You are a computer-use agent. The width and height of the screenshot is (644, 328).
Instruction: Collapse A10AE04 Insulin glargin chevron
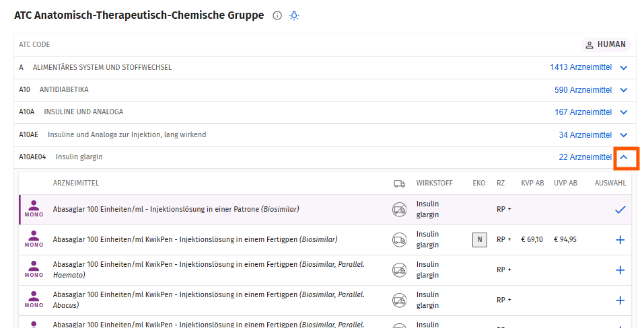point(623,157)
